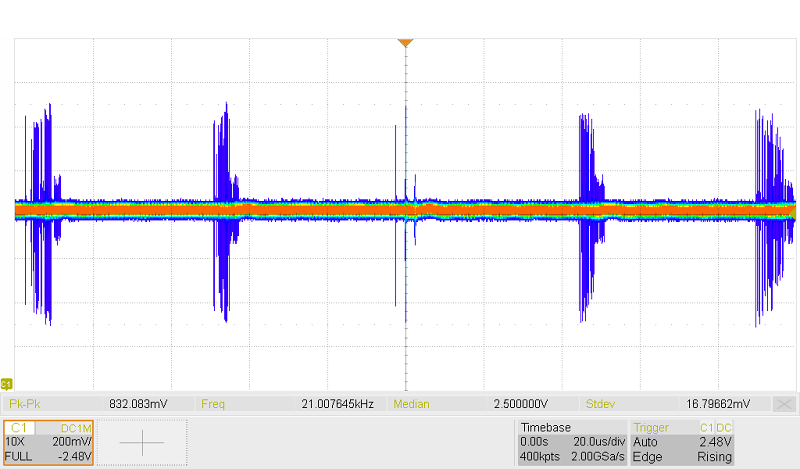This screenshot has height=469, width=800.
Task: Click the 2.48V trigger level value
Action: 716,441
